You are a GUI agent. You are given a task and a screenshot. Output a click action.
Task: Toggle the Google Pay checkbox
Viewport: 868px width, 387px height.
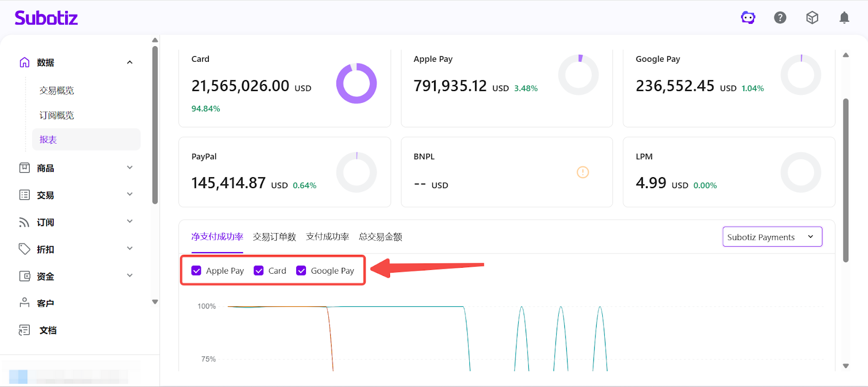click(301, 270)
